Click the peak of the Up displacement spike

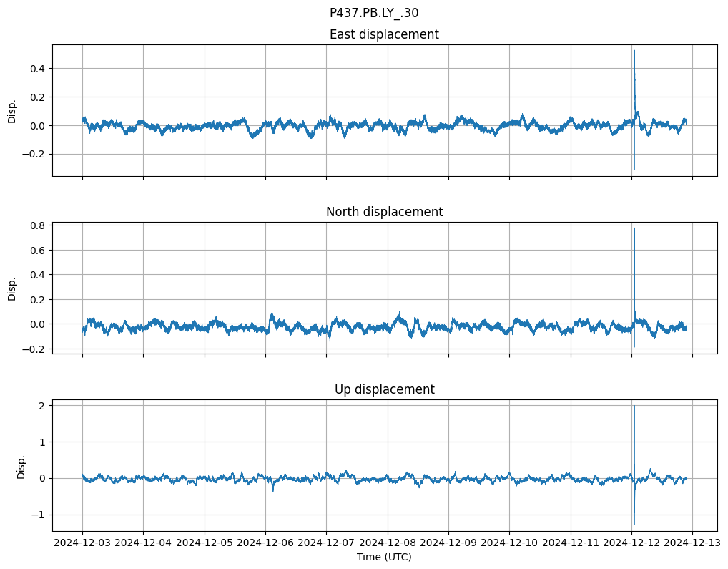click(x=634, y=406)
